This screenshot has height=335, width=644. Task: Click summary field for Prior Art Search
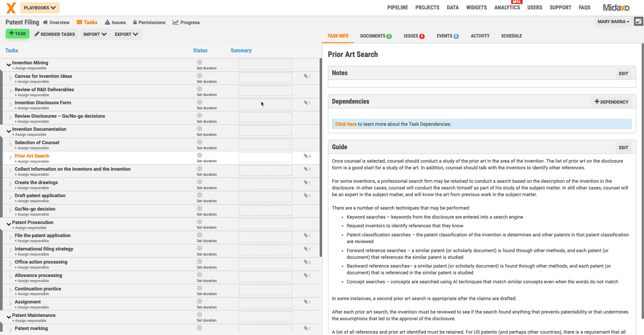tap(265, 157)
